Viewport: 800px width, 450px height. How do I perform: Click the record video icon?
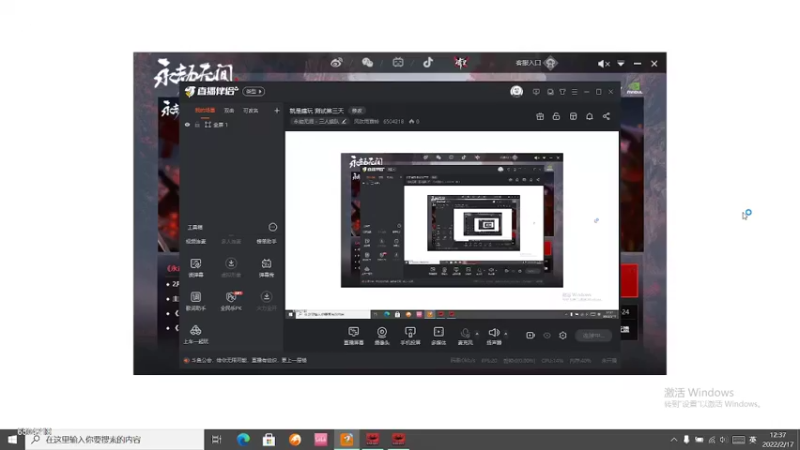click(530, 335)
